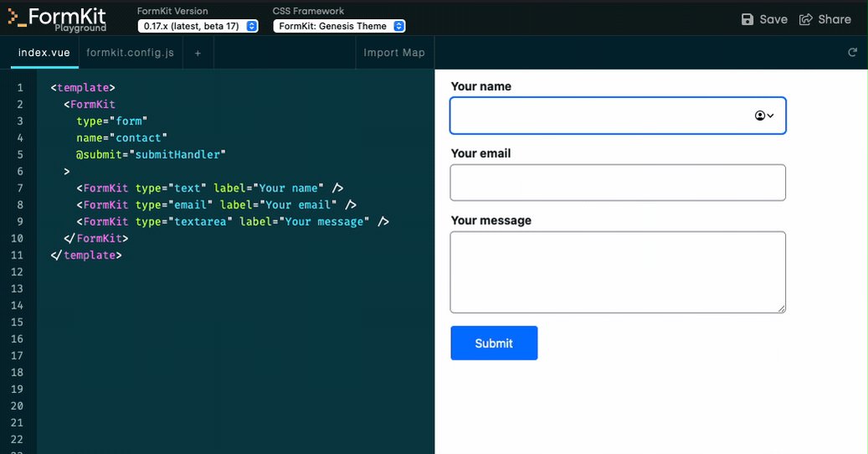Image resolution: width=868 pixels, height=454 pixels.
Task: Click line number 12 in gutter
Action: pos(18,272)
